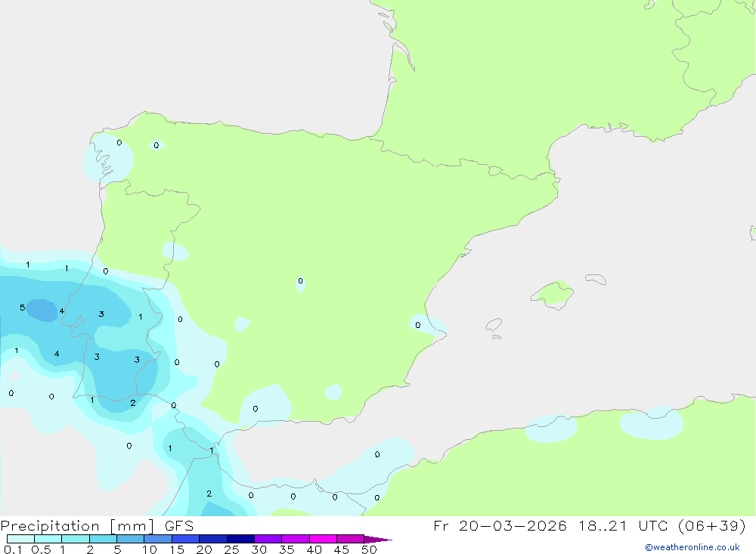Click the '5' precipitation value on the map

pyautogui.click(x=22, y=308)
